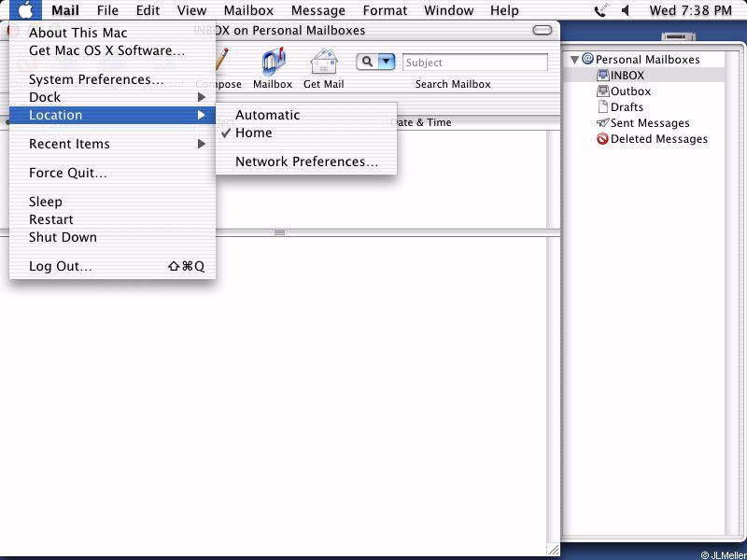Choose Force Quit from menu
This screenshot has height=560, width=747.
coord(112,173)
